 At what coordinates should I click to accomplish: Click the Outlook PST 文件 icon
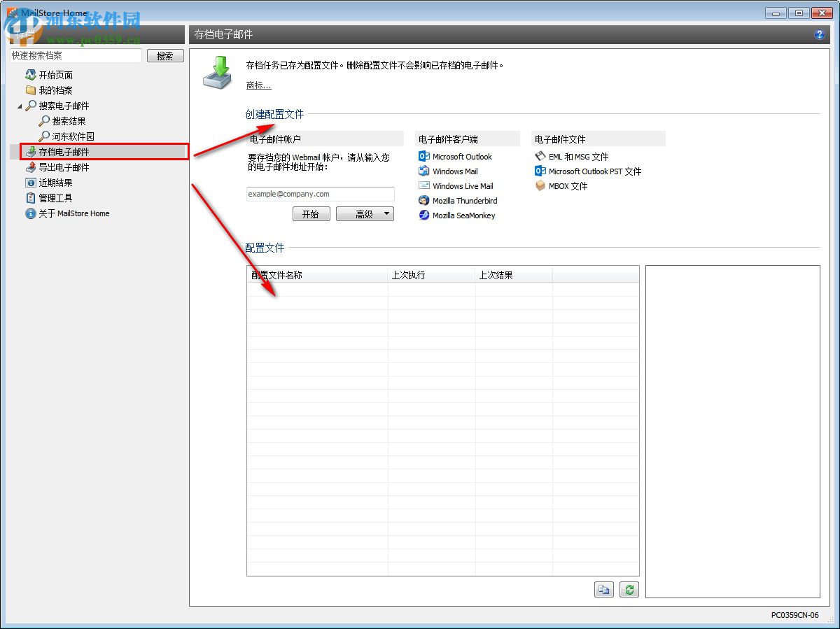pyautogui.click(x=540, y=171)
